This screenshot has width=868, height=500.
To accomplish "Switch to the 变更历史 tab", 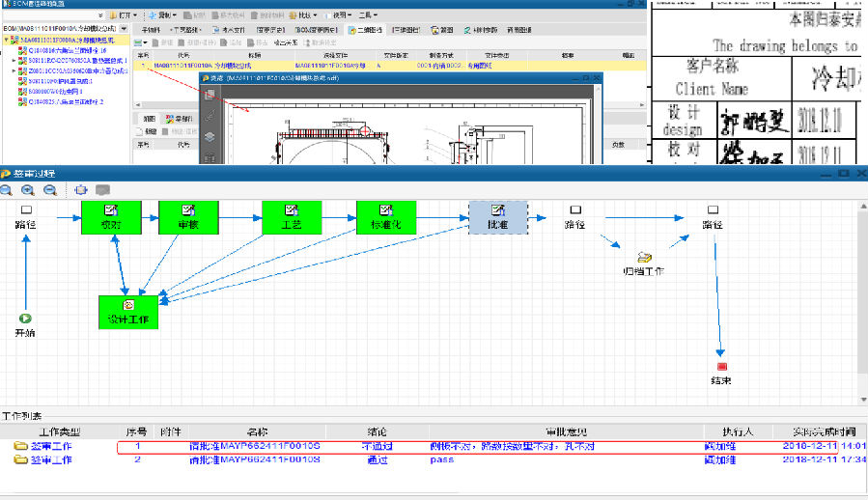I will [269, 29].
